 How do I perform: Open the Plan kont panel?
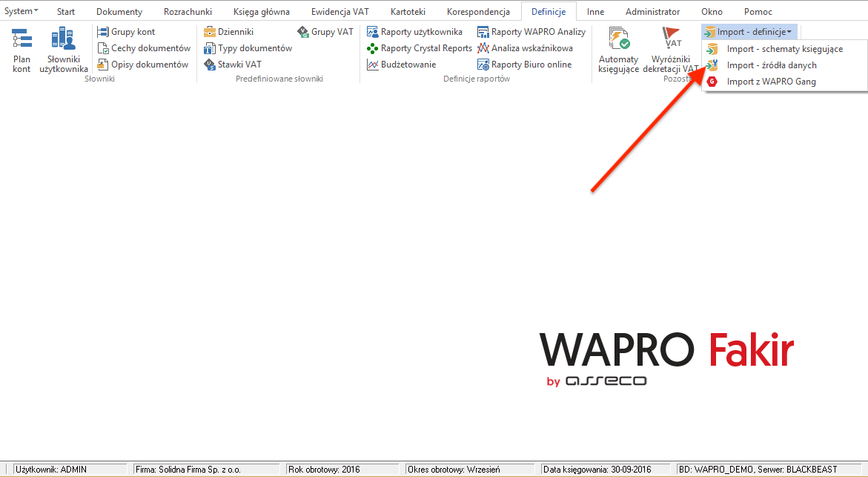pos(21,50)
